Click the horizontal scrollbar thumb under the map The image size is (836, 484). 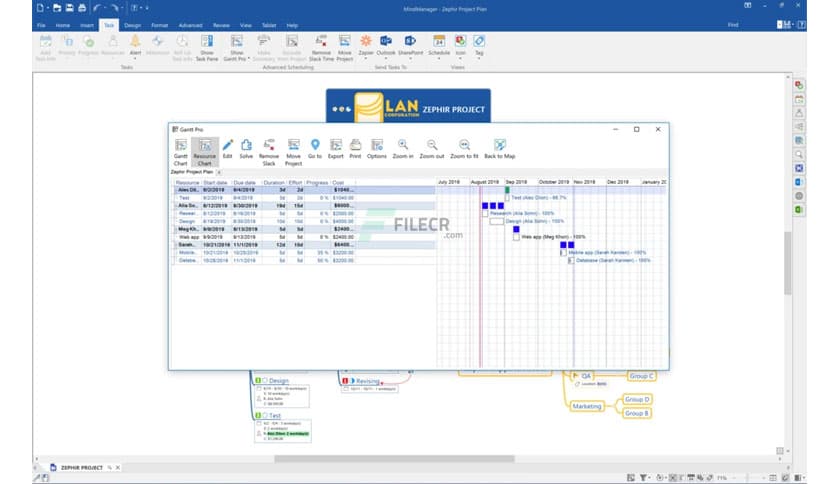click(x=395, y=459)
